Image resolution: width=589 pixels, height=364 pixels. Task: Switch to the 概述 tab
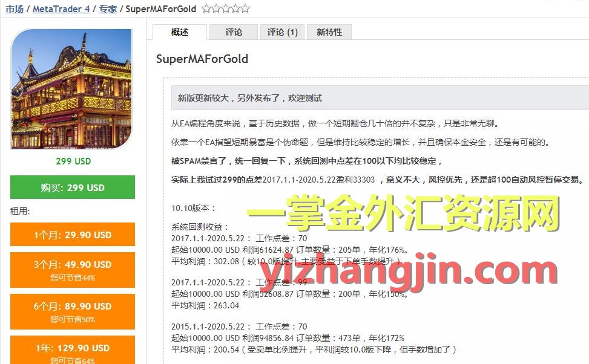(x=180, y=32)
